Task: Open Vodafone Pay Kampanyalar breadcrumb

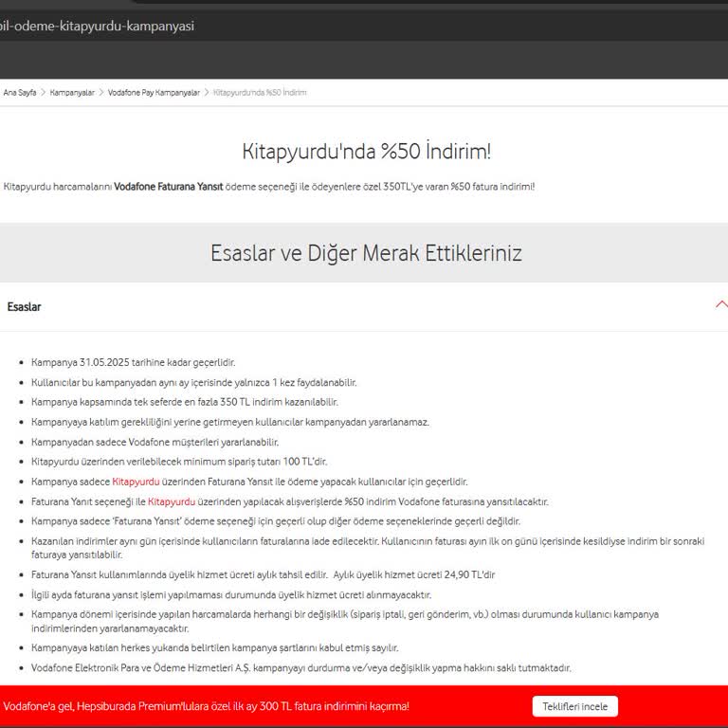Action: pos(154,92)
